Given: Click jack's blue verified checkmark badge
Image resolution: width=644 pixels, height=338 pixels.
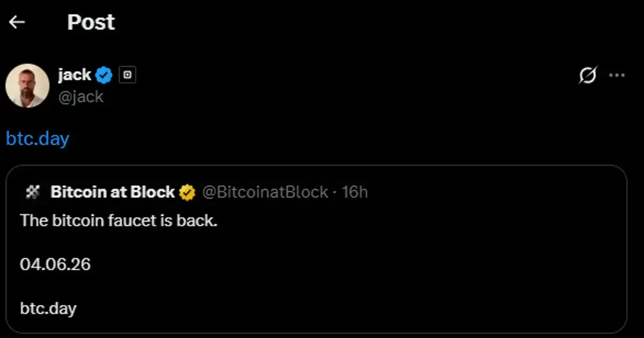Looking at the screenshot, I should tap(104, 75).
